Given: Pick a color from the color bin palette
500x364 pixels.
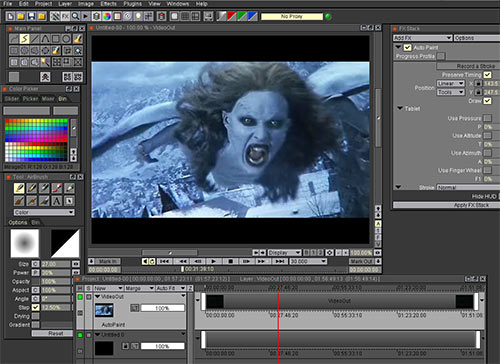Looking at the screenshot, I should pyautogui.click(x=36, y=140).
